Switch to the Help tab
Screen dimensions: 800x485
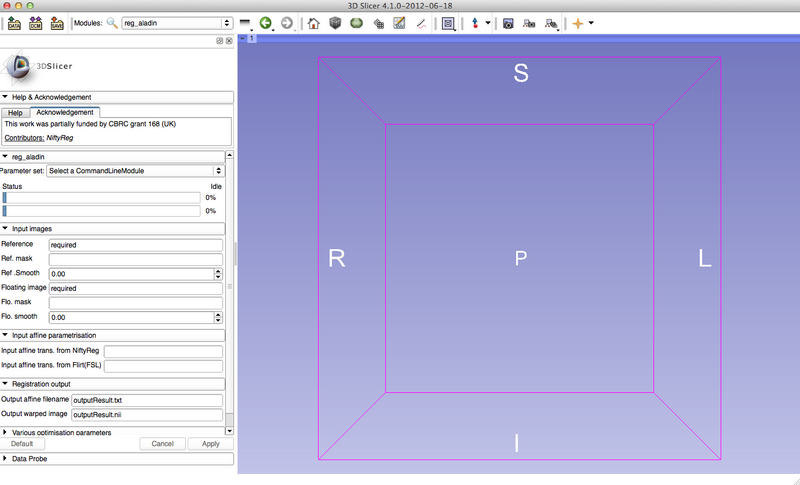pyautogui.click(x=15, y=113)
